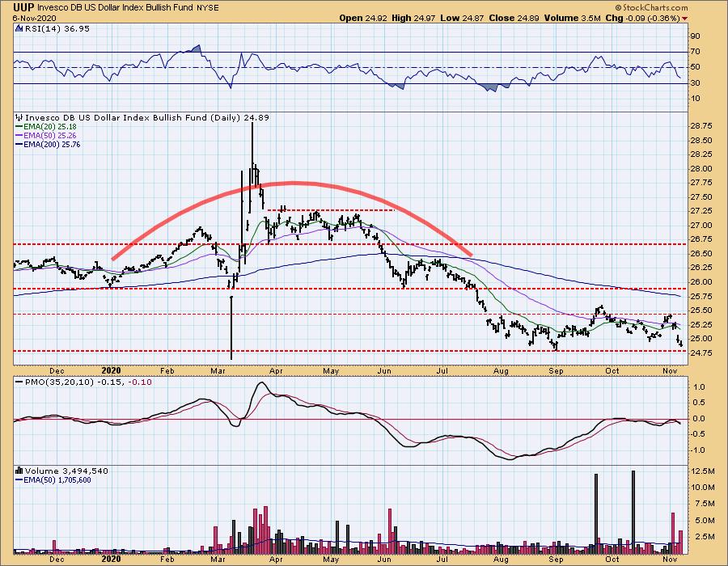The image size is (728, 566).
Task: Click the EMA(50) 1,705,600 volume legend
Action: [x=57, y=480]
